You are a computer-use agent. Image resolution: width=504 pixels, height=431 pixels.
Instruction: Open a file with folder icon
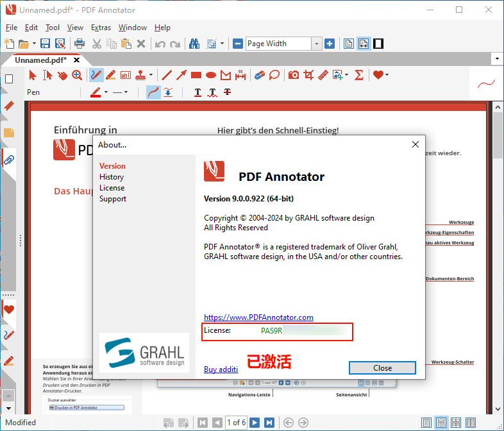point(24,44)
